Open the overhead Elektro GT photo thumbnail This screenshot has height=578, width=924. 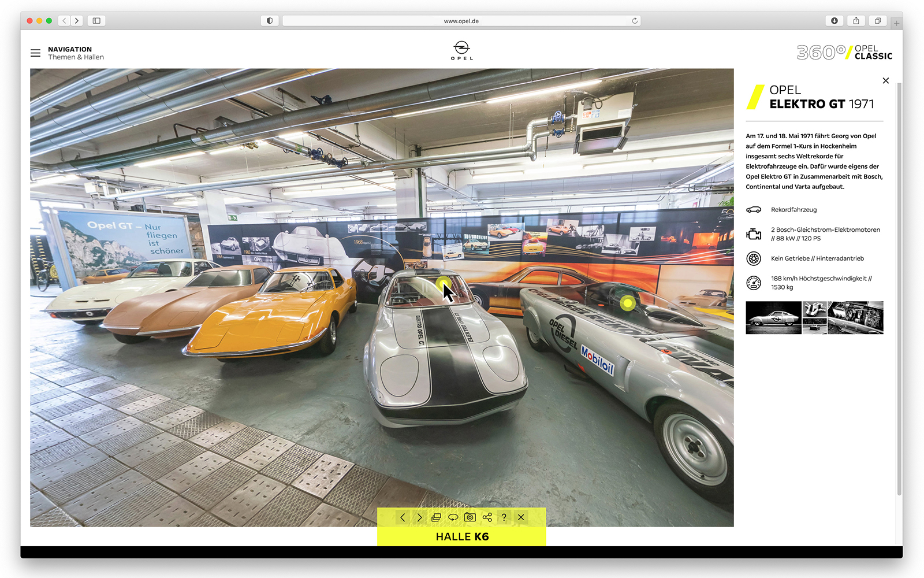click(815, 310)
